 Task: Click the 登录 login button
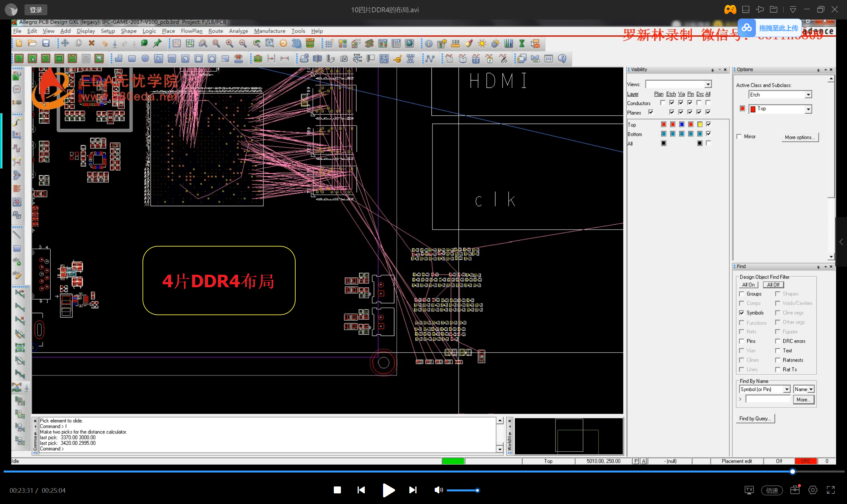click(36, 10)
